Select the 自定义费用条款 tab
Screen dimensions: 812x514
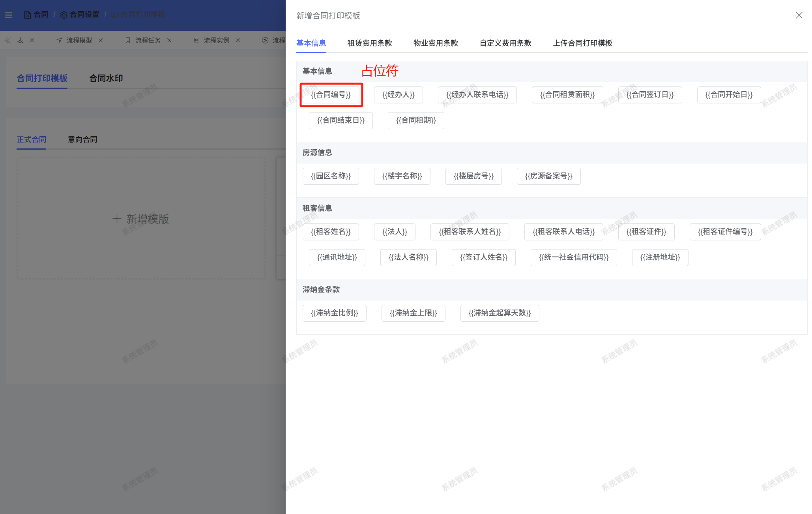[x=505, y=43]
